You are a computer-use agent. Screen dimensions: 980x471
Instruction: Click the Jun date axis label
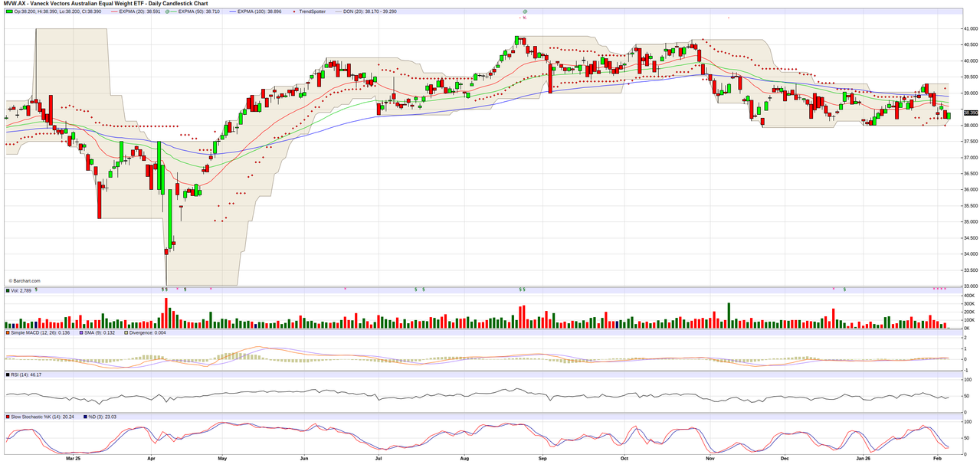303,458
